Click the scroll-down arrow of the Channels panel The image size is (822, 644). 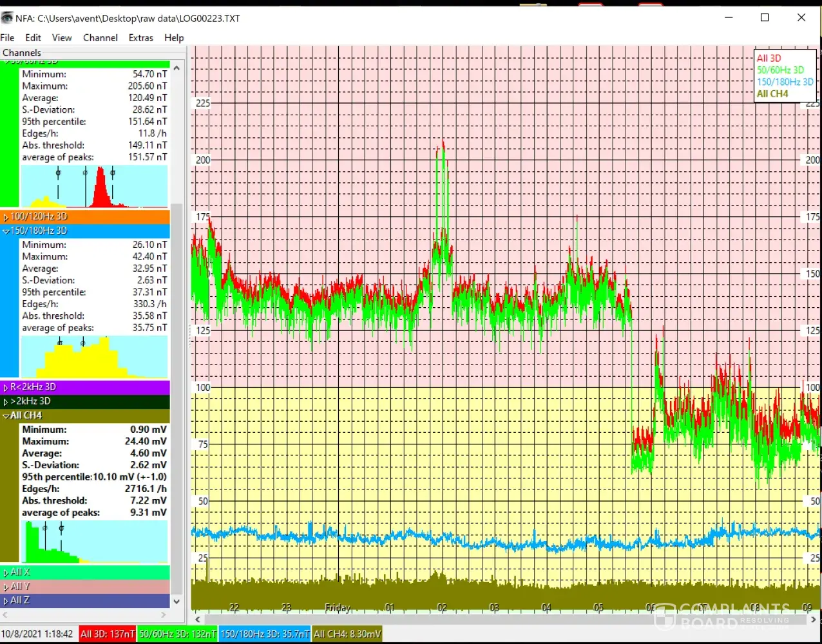177,601
